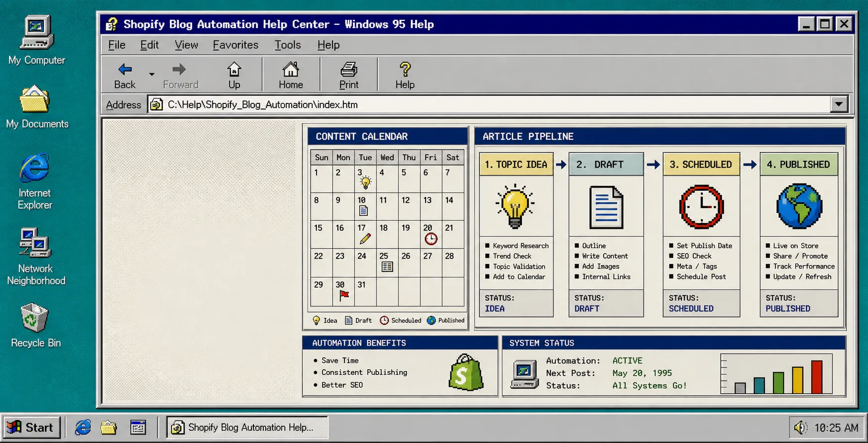Click "SEO Check" in Scheduled list

coord(694,256)
